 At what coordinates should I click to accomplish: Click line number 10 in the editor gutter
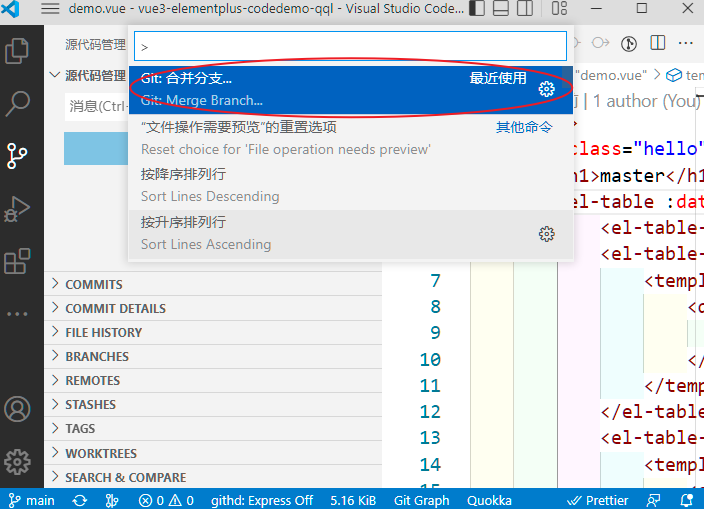430,360
